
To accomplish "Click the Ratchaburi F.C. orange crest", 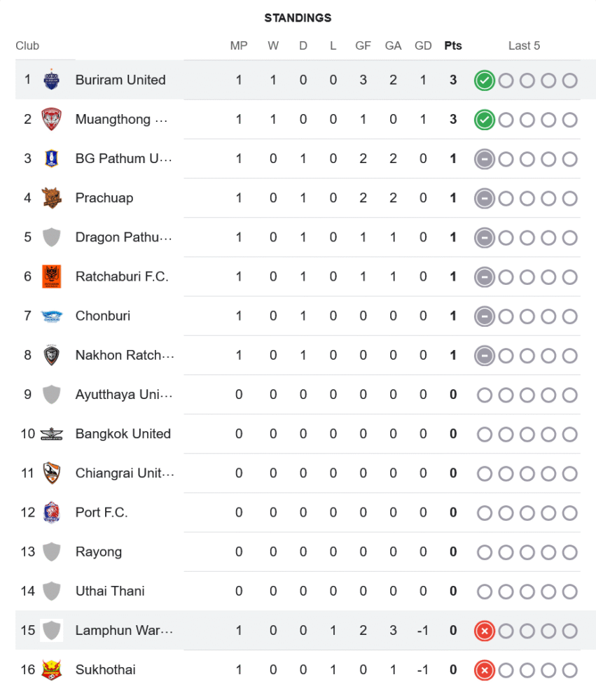I will (51, 276).
